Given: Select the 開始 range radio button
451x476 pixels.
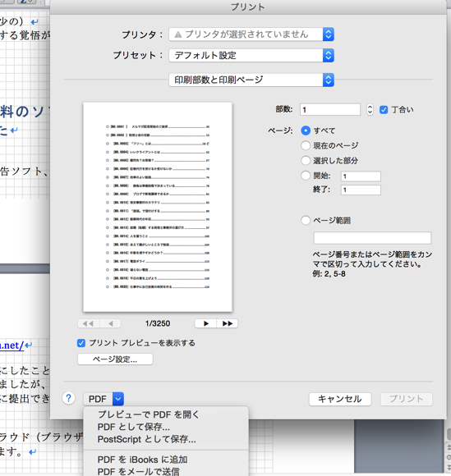Looking at the screenshot, I should (306, 176).
